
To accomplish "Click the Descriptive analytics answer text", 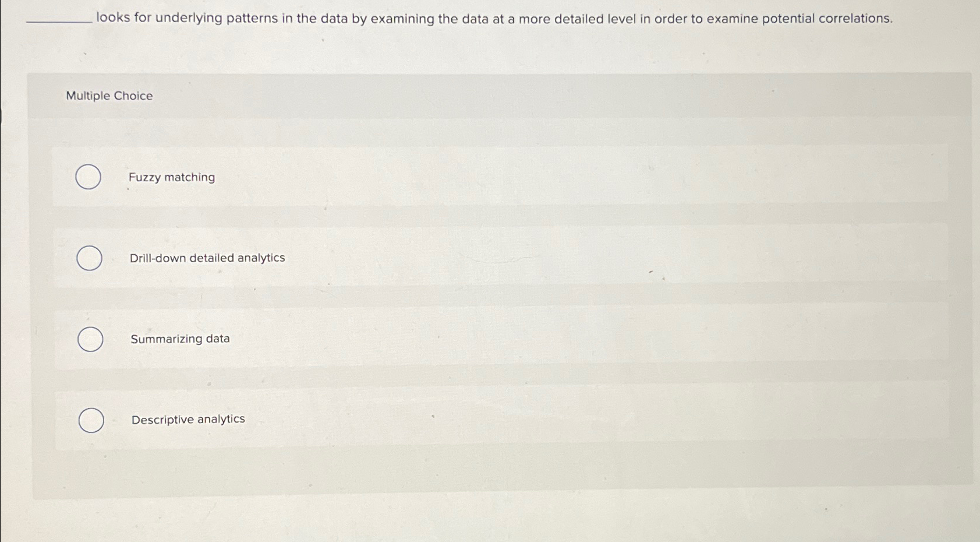I will tap(187, 419).
